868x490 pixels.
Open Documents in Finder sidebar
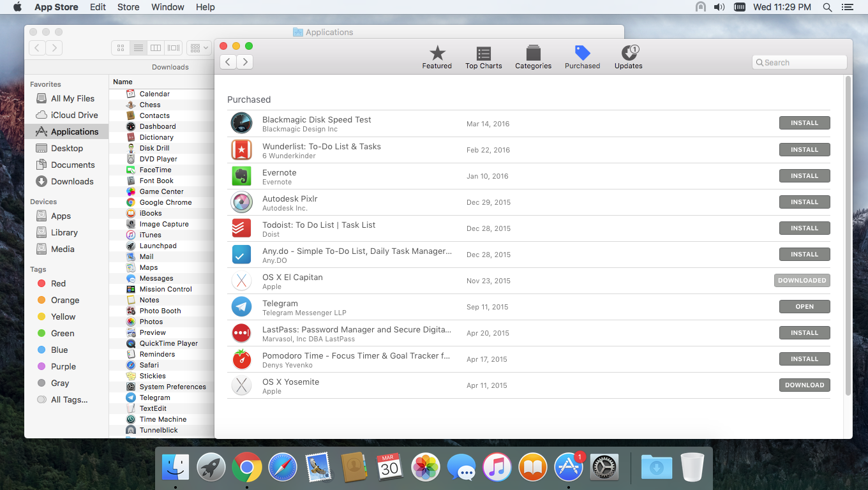[65, 165]
